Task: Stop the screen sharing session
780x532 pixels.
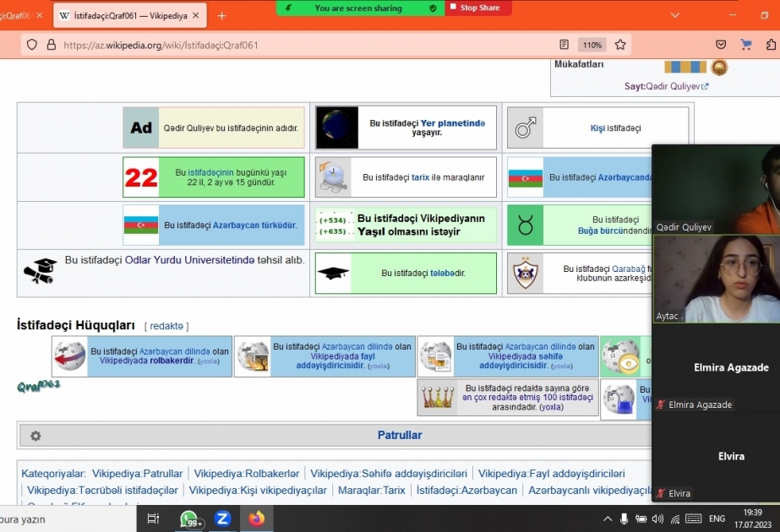Action: pos(478,8)
